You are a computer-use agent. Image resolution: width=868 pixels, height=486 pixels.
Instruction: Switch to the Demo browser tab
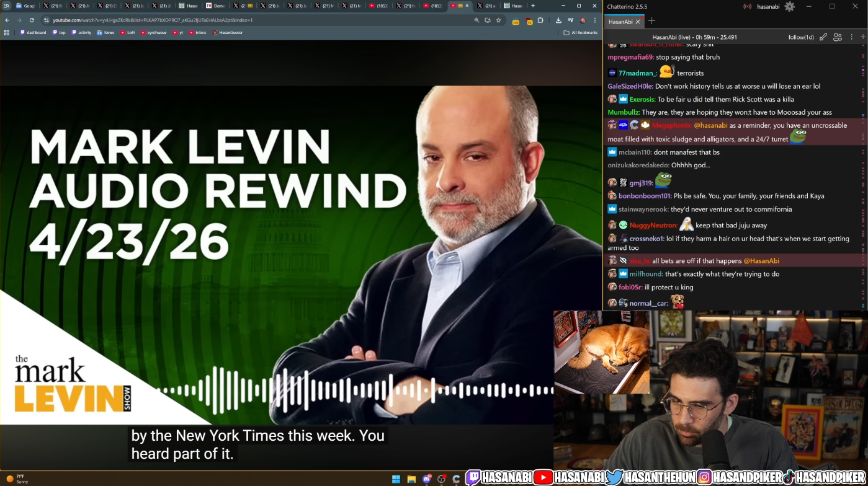point(216,6)
